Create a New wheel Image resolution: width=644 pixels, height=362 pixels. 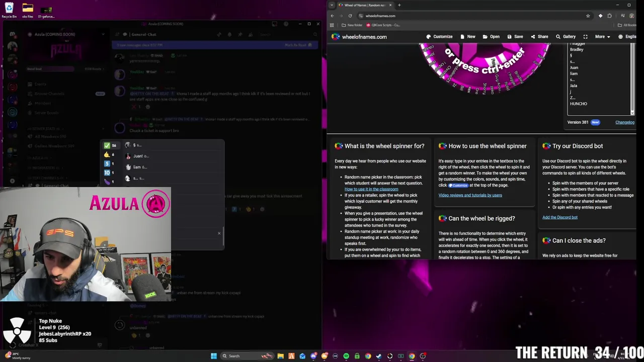pyautogui.click(x=468, y=37)
